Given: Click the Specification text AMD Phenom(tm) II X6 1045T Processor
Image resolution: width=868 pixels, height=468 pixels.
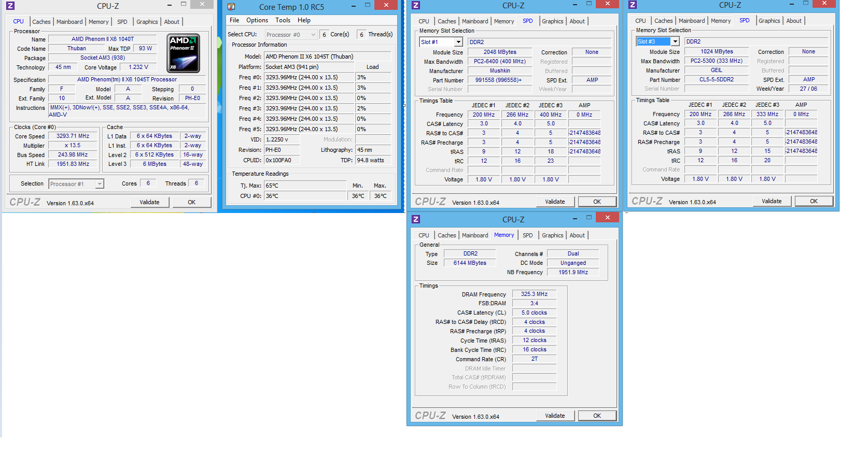Looking at the screenshot, I should 127,79.
